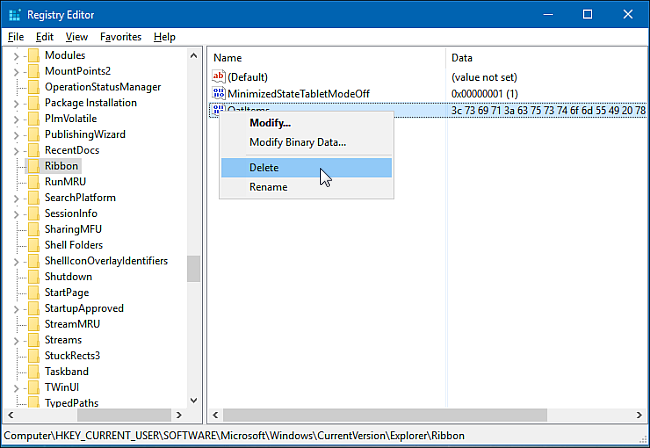
Task: Click the OperationStatusManager folder icon
Action: [x=34, y=87]
